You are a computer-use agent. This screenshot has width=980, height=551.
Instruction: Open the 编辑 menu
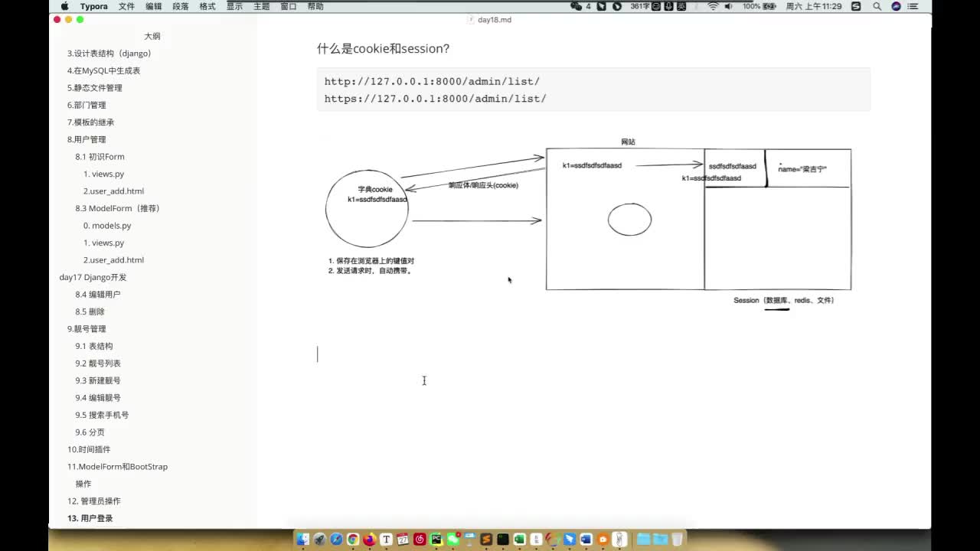153,6
